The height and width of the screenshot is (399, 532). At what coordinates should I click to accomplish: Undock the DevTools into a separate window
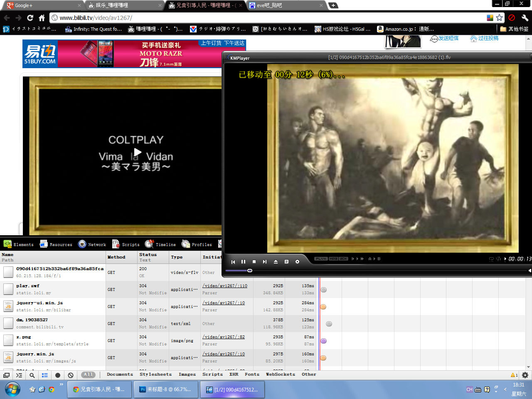tap(6, 375)
